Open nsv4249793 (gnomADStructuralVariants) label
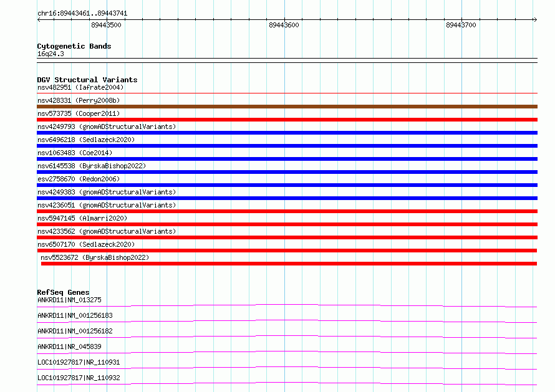 pos(107,127)
